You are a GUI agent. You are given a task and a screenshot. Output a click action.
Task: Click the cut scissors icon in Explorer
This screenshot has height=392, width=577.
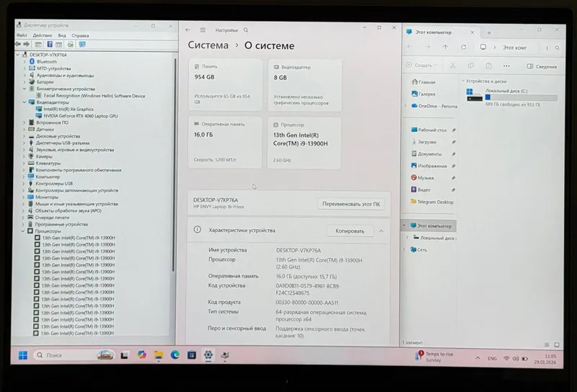point(453,66)
